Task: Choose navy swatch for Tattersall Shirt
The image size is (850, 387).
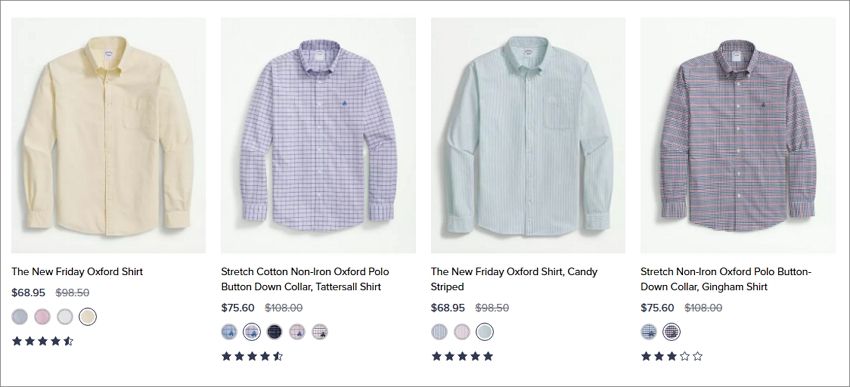Action: (274, 332)
